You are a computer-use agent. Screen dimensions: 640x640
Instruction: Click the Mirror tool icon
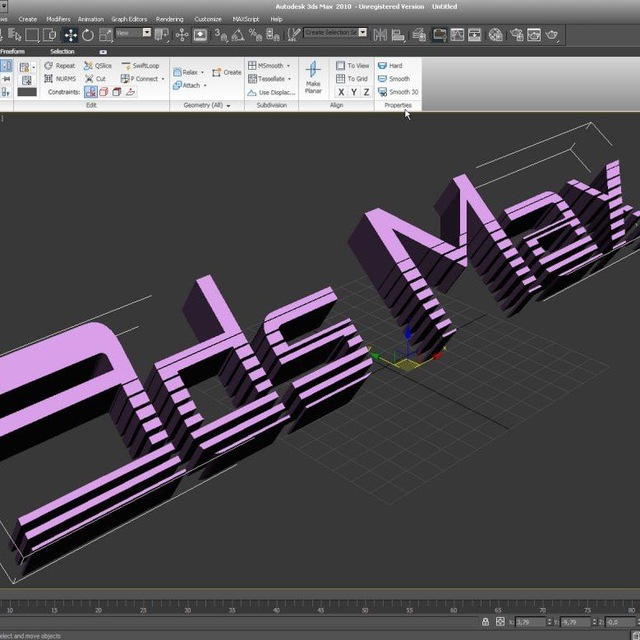(380, 35)
